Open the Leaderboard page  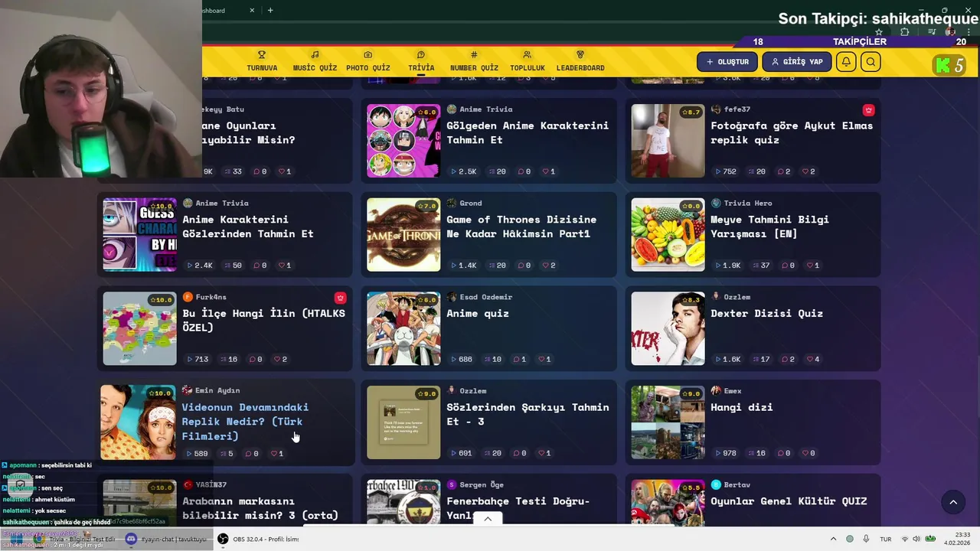click(x=580, y=61)
